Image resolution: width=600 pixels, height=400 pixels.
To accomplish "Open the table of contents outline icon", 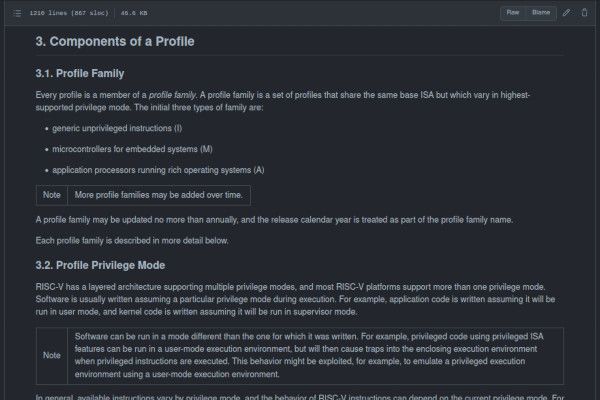I will click(x=18, y=13).
